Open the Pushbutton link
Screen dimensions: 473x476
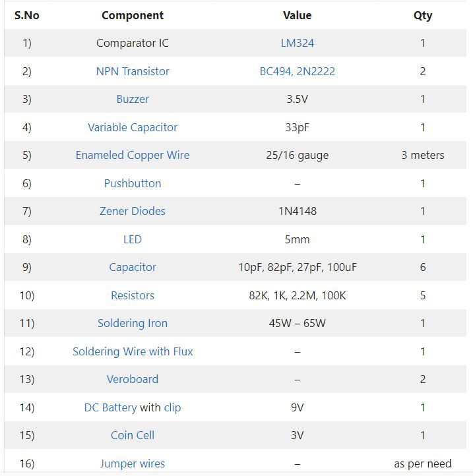(x=133, y=183)
